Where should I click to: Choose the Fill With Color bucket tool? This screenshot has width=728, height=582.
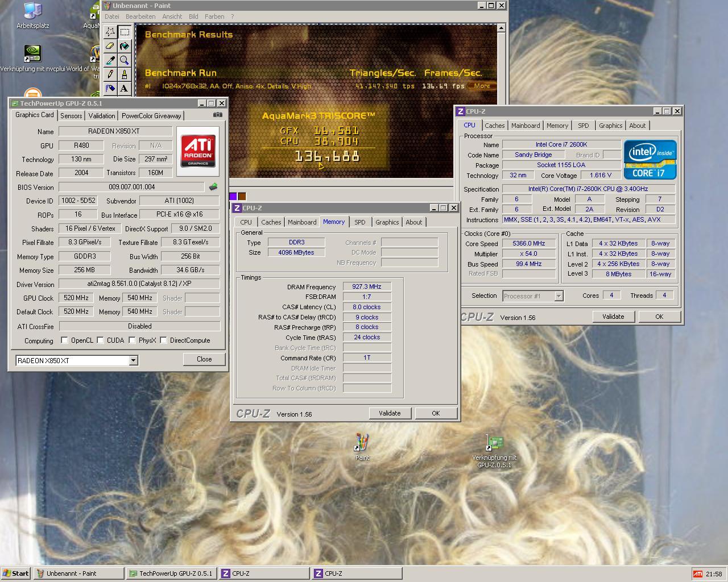125,46
